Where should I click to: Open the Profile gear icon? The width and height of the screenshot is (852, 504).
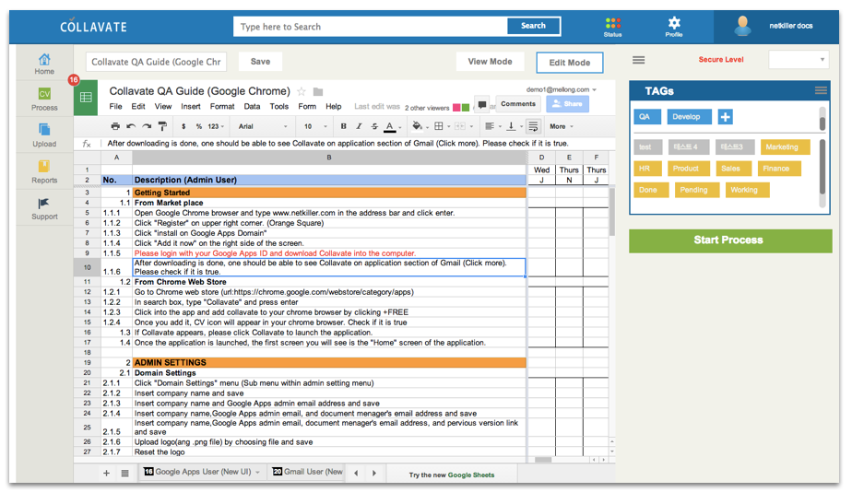(x=674, y=26)
